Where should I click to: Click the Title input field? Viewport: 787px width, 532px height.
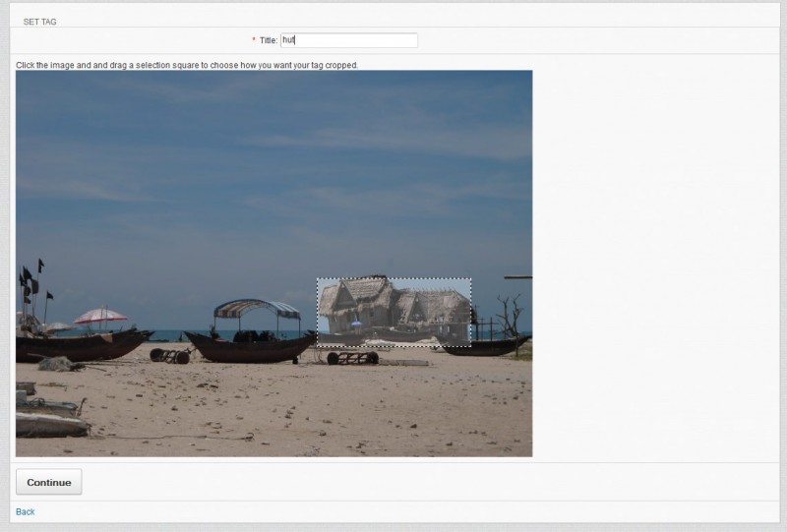[349, 40]
